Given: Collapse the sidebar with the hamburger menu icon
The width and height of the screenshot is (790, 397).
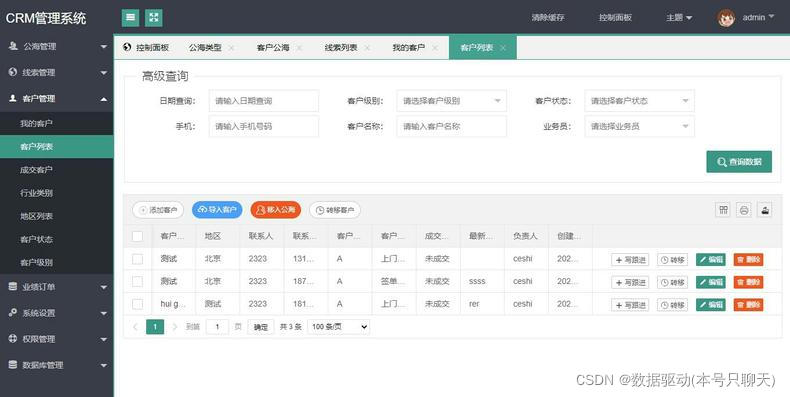Looking at the screenshot, I should point(130,18).
